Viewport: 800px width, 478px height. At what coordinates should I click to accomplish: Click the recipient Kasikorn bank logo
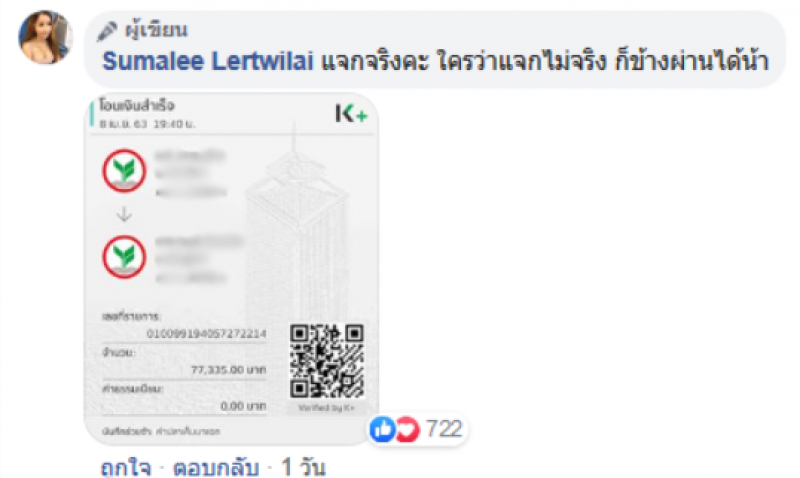(124, 257)
